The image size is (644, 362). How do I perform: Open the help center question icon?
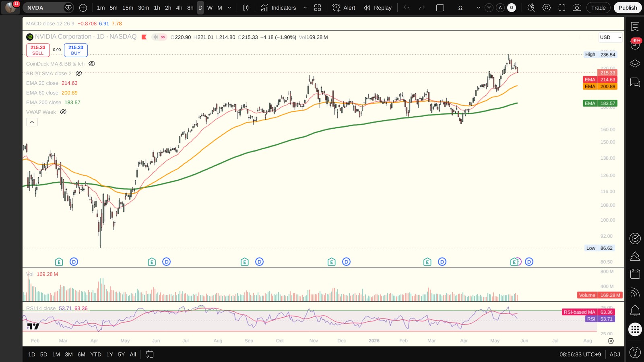pyautogui.click(x=635, y=352)
